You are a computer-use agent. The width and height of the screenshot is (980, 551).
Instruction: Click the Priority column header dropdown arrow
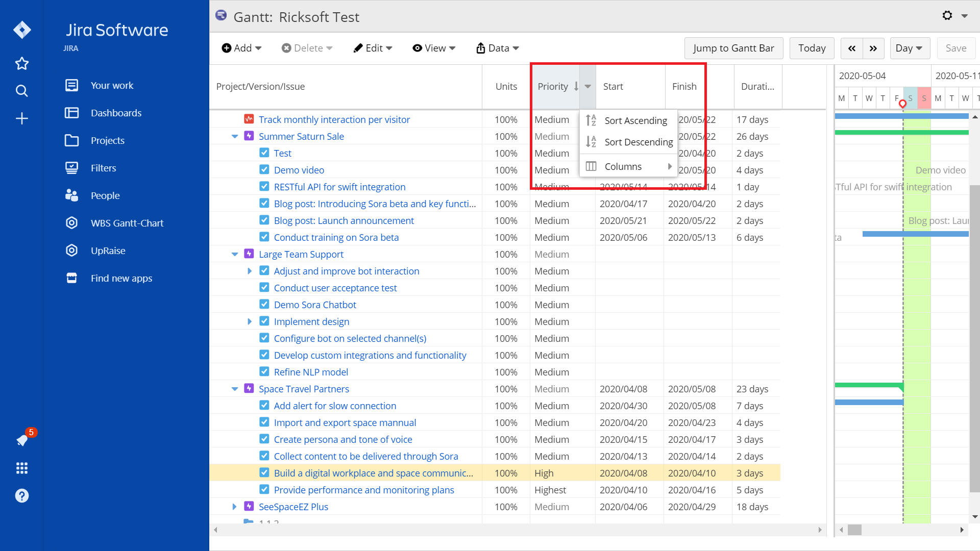coord(588,86)
